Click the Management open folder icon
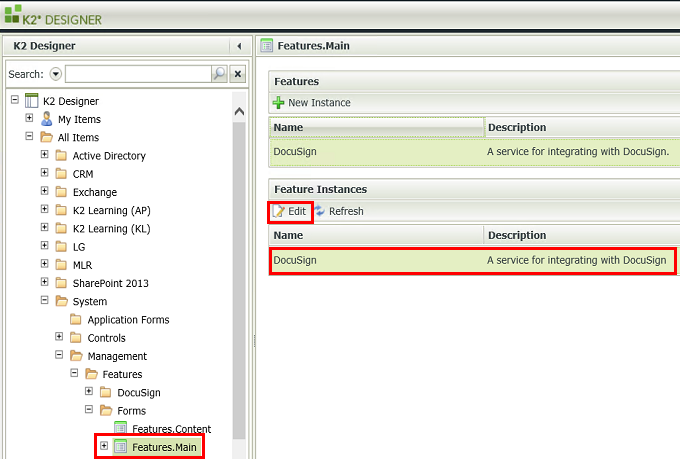 76,356
